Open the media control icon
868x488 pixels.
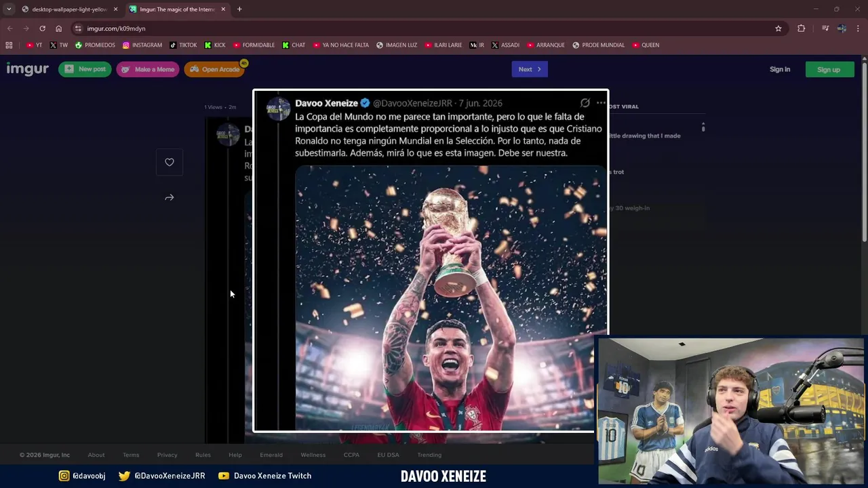pos(825,28)
